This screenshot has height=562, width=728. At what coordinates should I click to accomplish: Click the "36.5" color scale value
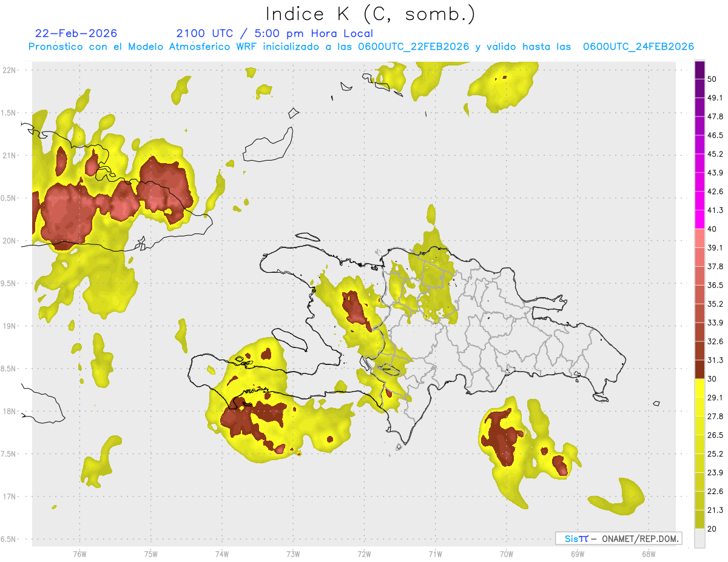pos(715,285)
